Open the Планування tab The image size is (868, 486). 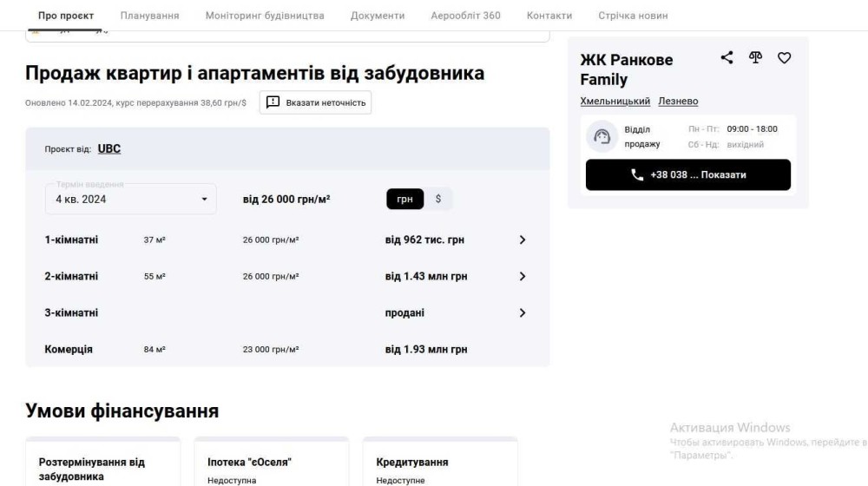pos(149,16)
